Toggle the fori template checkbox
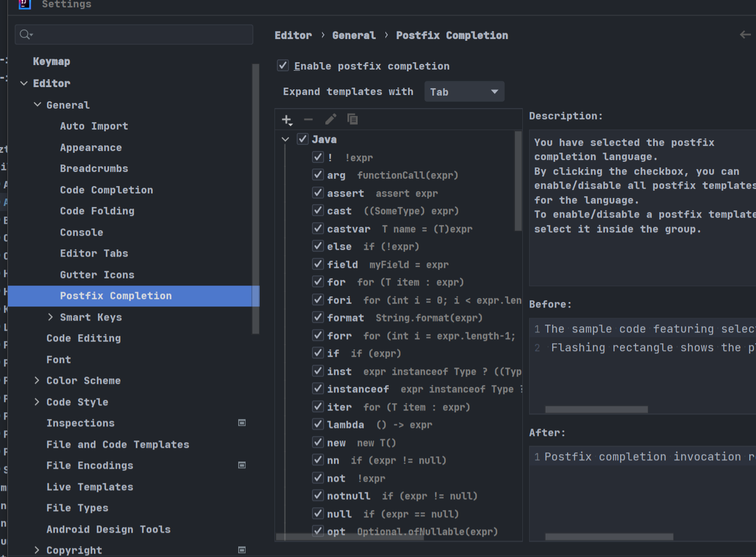The height and width of the screenshot is (557, 756). [318, 300]
